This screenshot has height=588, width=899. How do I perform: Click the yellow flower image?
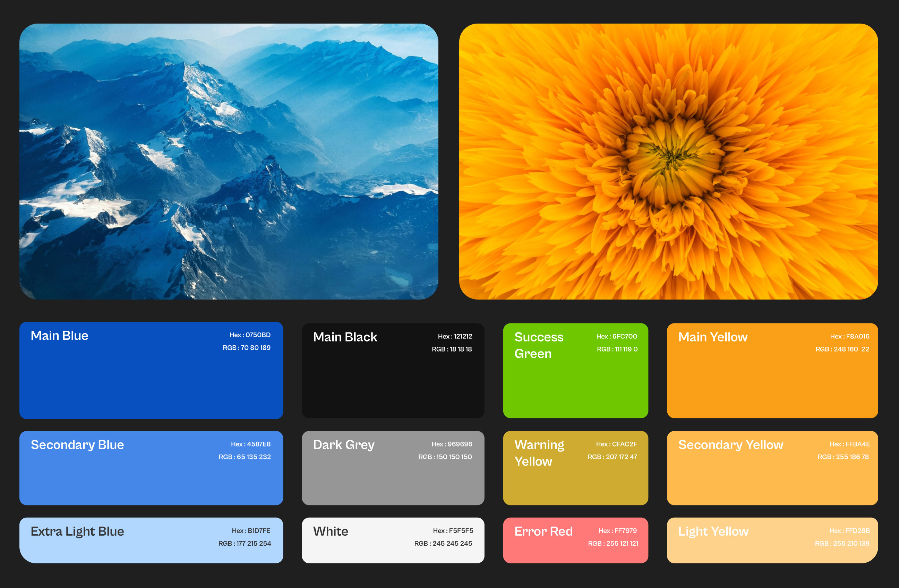(668, 161)
